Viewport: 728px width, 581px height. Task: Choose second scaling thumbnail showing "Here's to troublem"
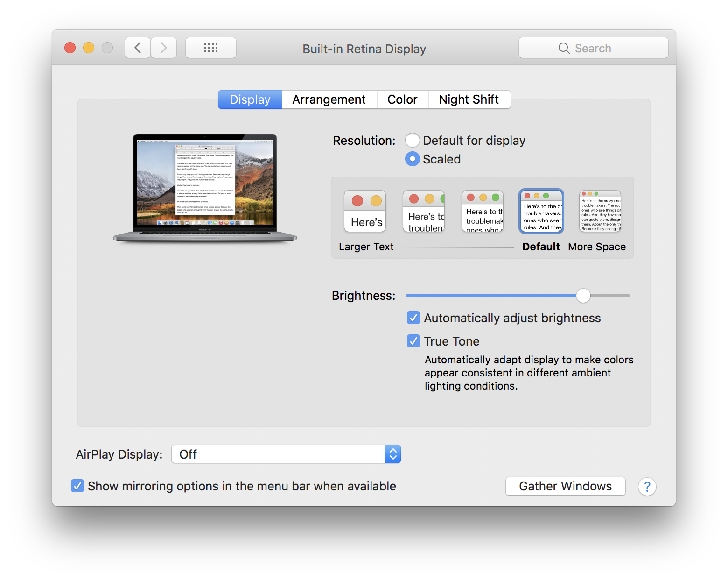(x=424, y=211)
